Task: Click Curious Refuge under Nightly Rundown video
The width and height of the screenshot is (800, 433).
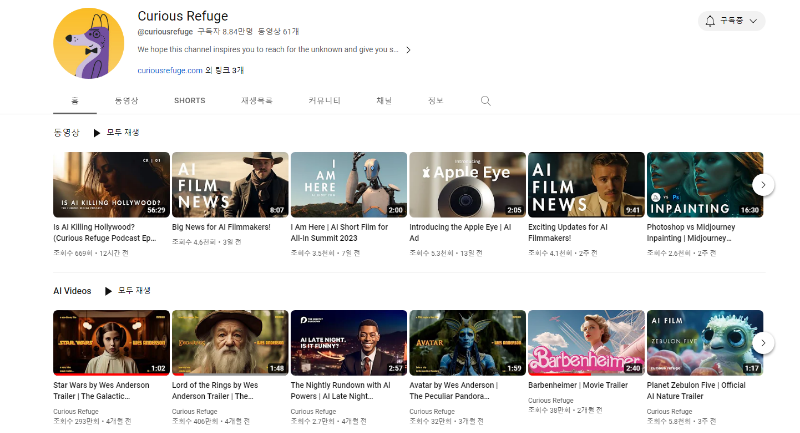Action: pyautogui.click(x=313, y=411)
